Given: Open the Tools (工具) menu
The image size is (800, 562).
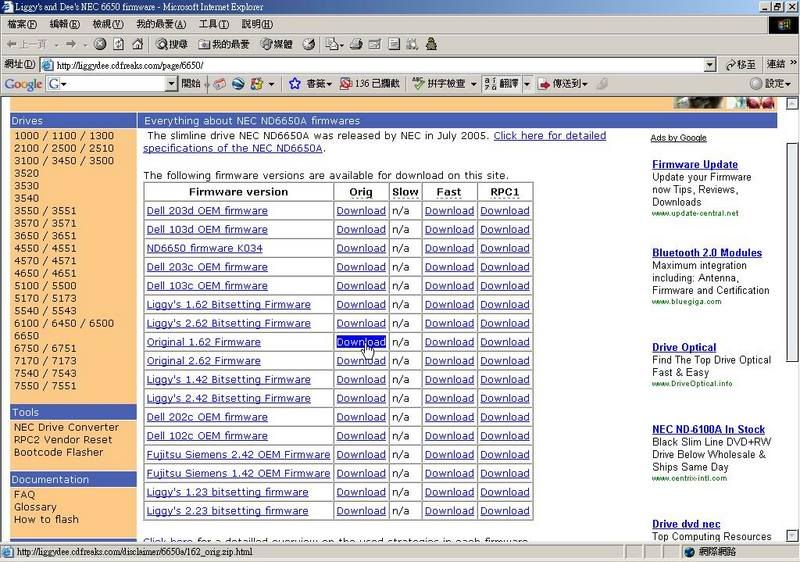Looking at the screenshot, I should click(214, 24).
